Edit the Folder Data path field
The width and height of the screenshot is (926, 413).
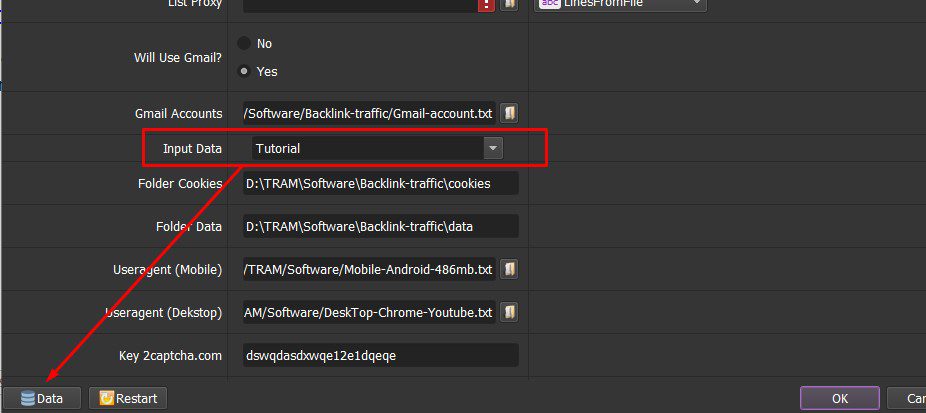coord(381,226)
